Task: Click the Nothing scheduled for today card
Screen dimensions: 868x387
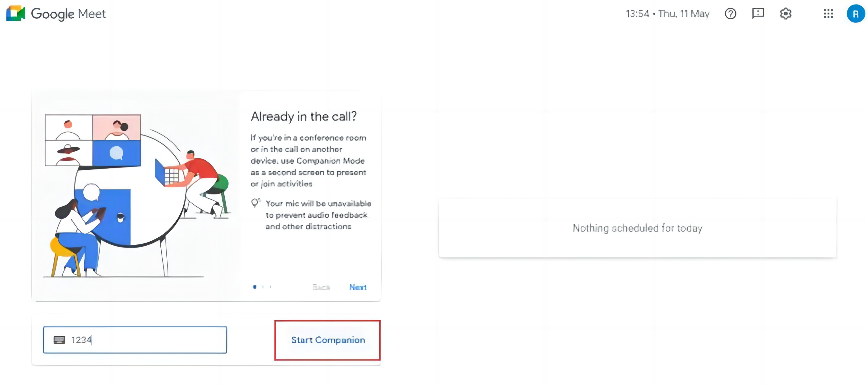Action: coord(637,228)
